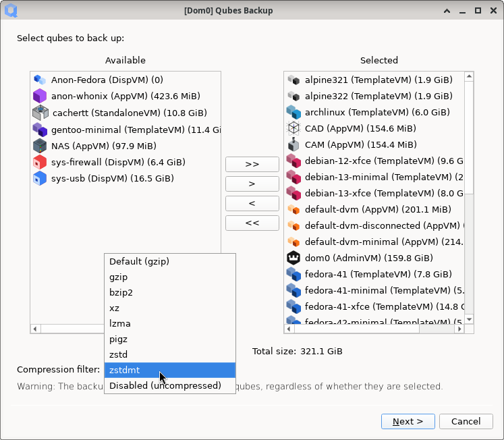The height and width of the screenshot is (440, 504).
Task: Choose Default (gzip) compression option
Action: pos(170,262)
